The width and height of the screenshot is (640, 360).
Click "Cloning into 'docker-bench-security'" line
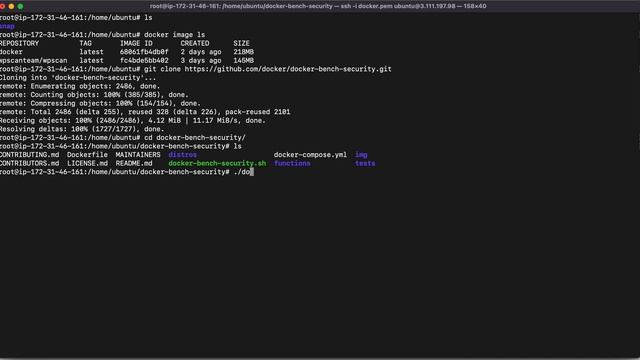pyautogui.click(x=78, y=78)
